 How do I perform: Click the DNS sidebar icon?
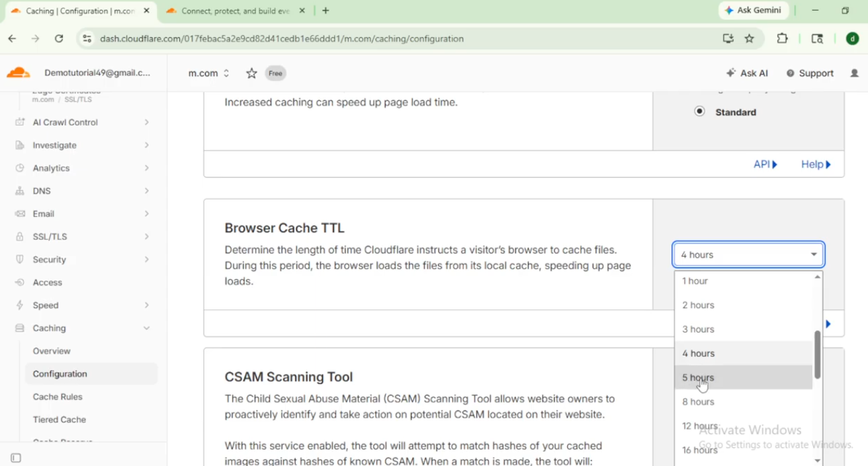click(20, 191)
